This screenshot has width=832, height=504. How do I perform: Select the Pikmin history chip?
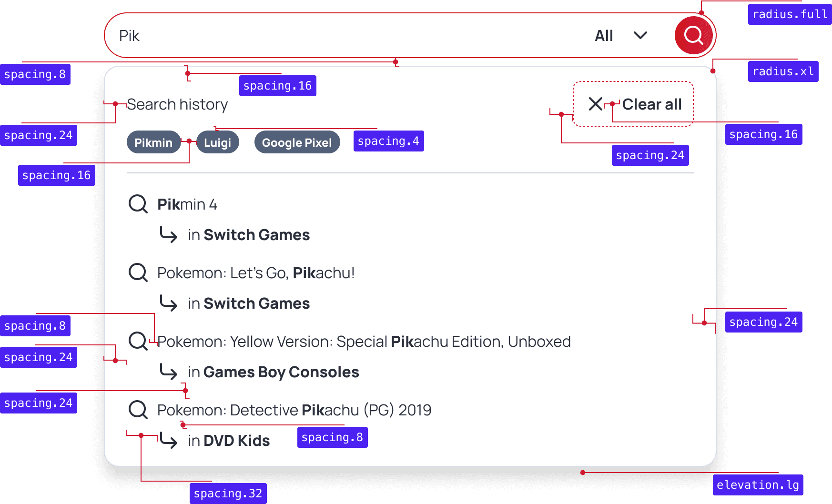[x=153, y=142]
